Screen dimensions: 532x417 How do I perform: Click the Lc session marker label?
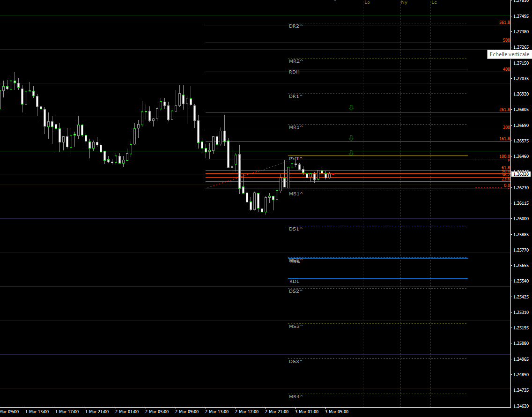point(434,2)
